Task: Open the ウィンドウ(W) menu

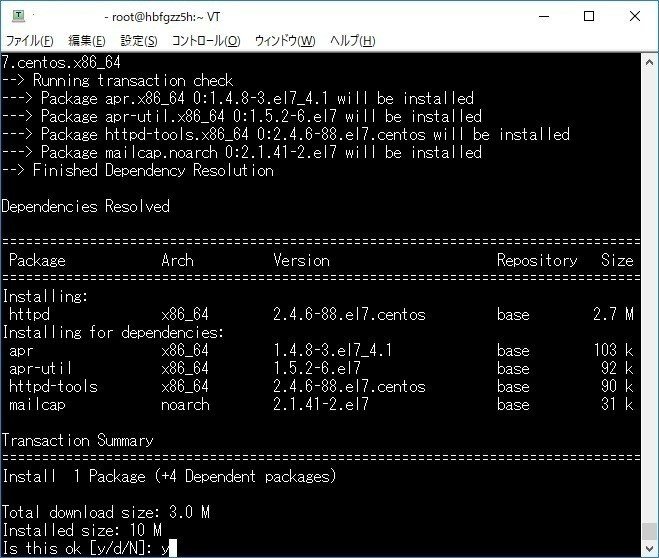Action: pos(285,41)
